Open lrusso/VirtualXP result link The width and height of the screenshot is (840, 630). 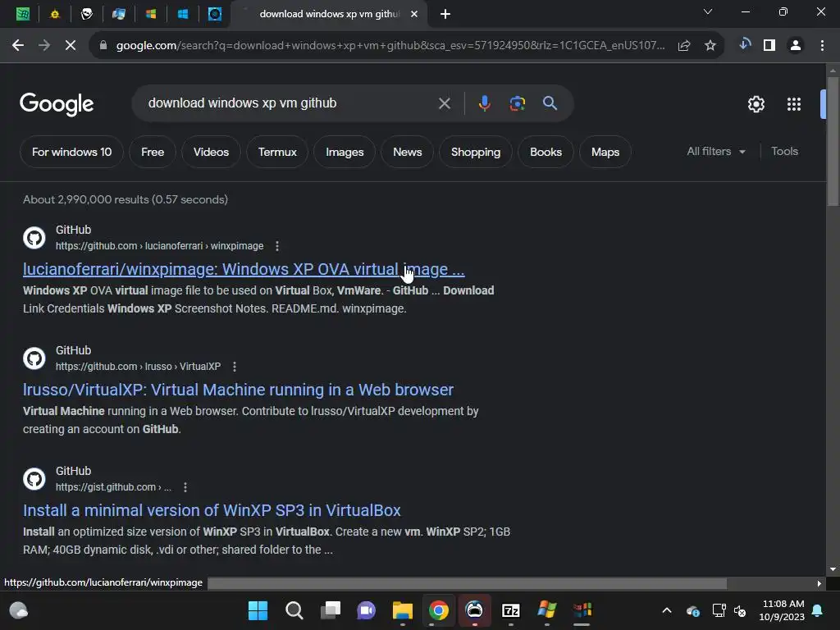click(x=239, y=390)
